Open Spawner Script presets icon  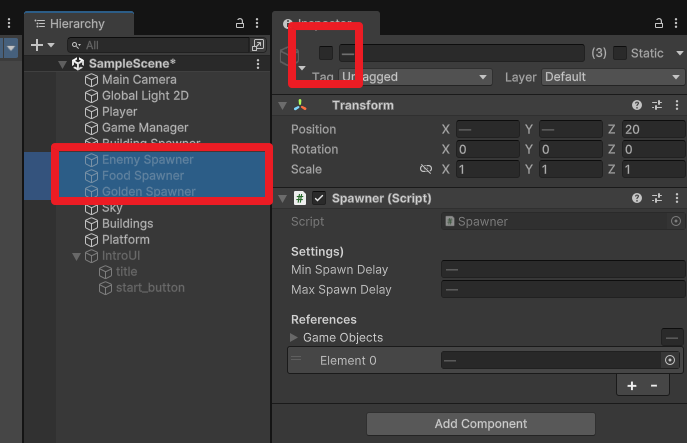pyautogui.click(x=657, y=198)
